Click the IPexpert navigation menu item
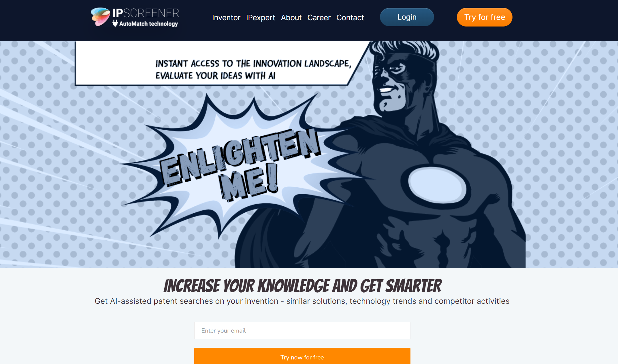This screenshot has width=618, height=364. click(261, 17)
